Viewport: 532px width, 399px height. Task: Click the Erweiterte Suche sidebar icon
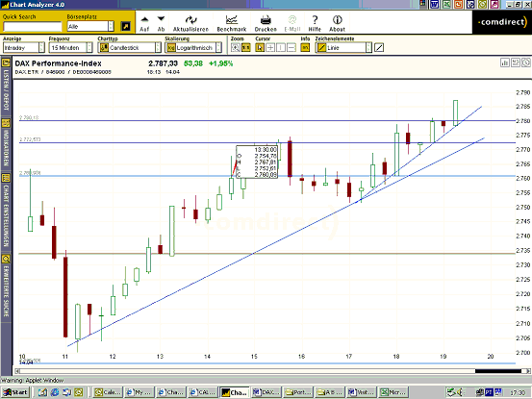pos(6,259)
